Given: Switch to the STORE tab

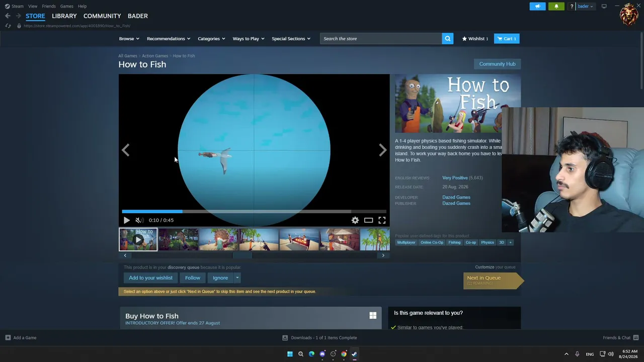Looking at the screenshot, I should 35,16.
